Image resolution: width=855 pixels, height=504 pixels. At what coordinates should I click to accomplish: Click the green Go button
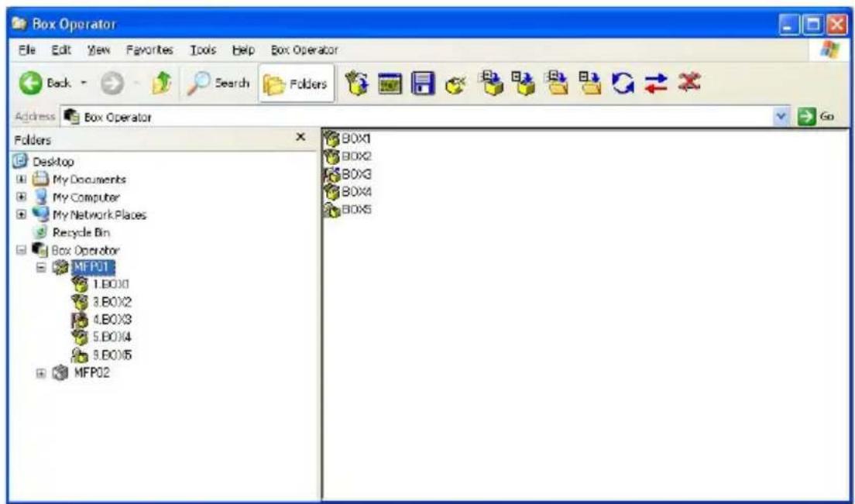coord(816,117)
